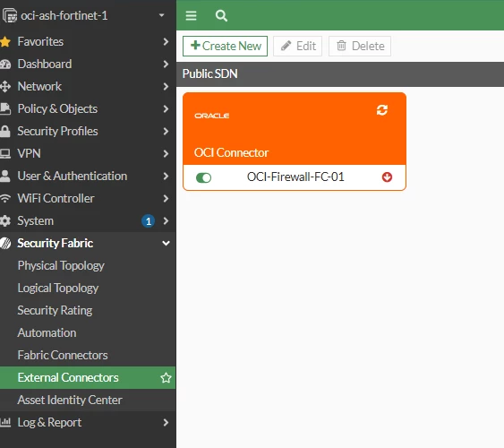Toggle OCI-Firewall-FC-01 connector switch
The image size is (504, 448).
point(203,177)
